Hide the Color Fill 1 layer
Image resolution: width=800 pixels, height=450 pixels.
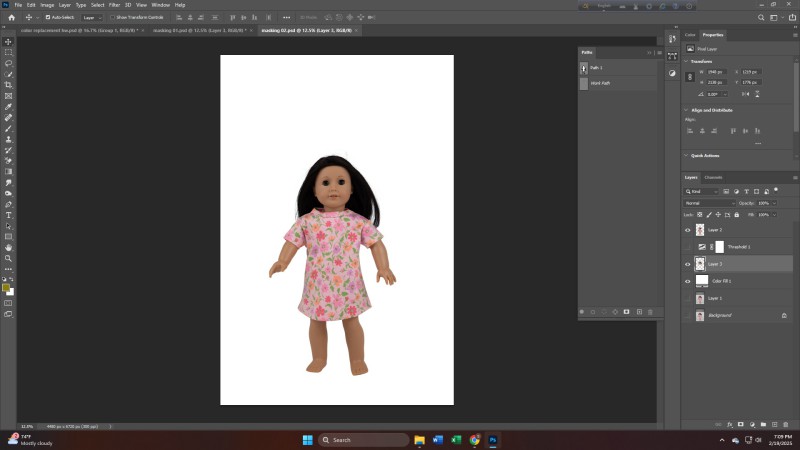(x=687, y=281)
